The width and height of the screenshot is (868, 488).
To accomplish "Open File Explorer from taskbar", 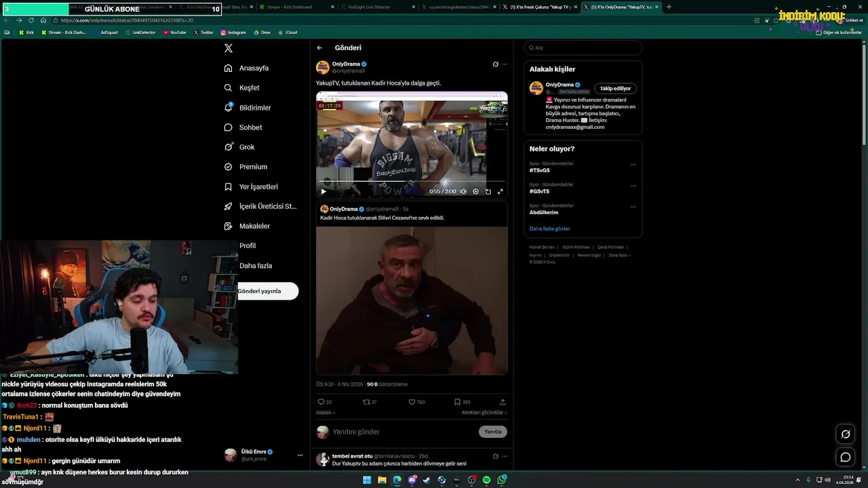I will [382, 480].
